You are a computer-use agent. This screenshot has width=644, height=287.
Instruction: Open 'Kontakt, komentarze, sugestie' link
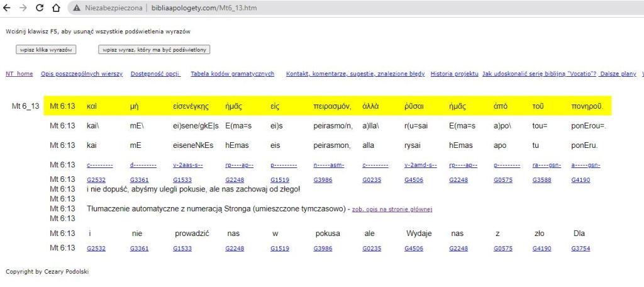[355, 74]
